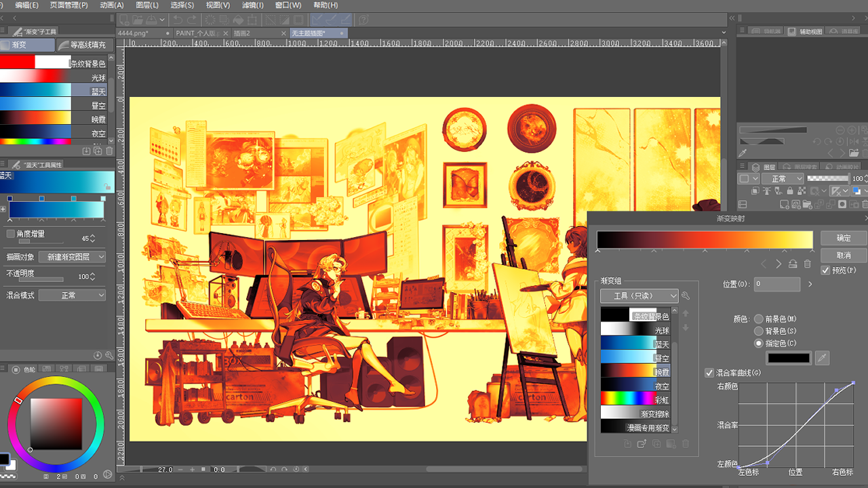Confirm gradient map with the 确定 button
Image resolution: width=868 pixels, height=488 pixels.
pyautogui.click(x=843, y=238)
